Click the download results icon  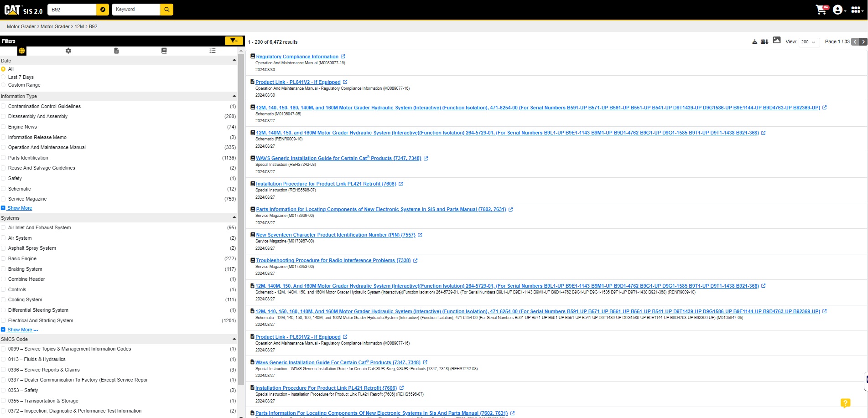(754, 41)
